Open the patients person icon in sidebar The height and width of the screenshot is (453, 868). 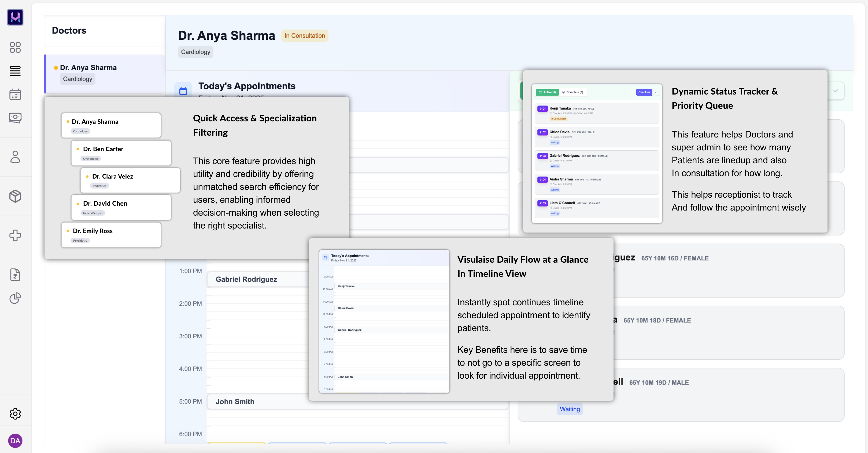tap(15, 157)
